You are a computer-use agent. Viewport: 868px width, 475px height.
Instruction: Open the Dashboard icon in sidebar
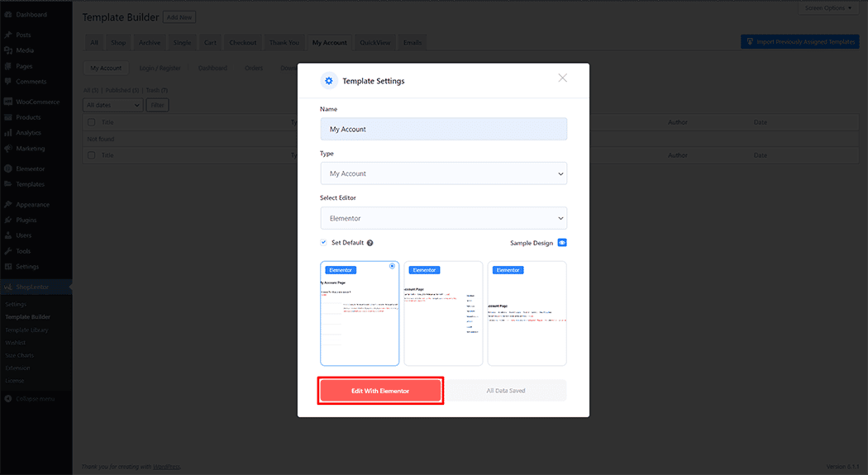[7, 15]
